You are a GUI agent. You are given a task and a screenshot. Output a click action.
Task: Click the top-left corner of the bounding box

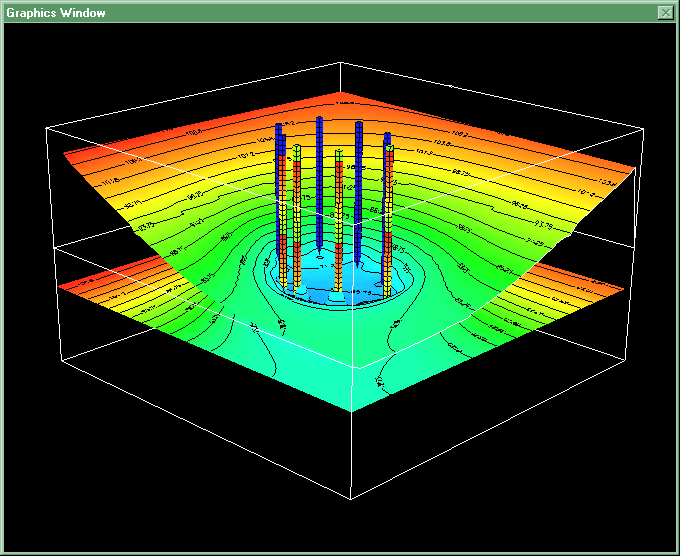point(47,127)
